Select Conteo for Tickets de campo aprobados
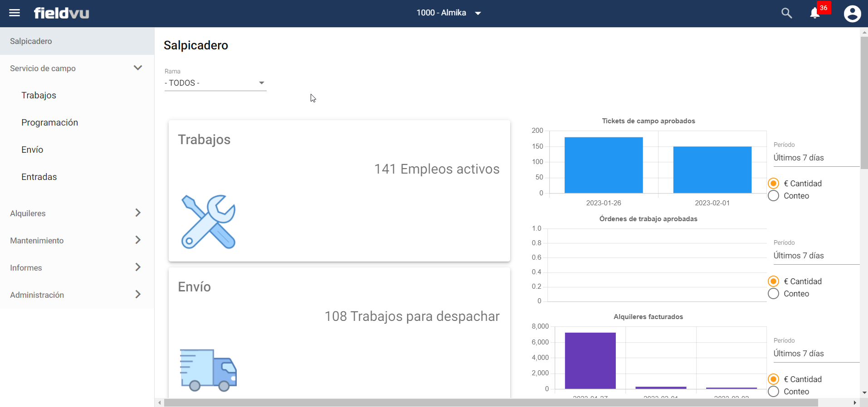868x407 pixels. 774,196
